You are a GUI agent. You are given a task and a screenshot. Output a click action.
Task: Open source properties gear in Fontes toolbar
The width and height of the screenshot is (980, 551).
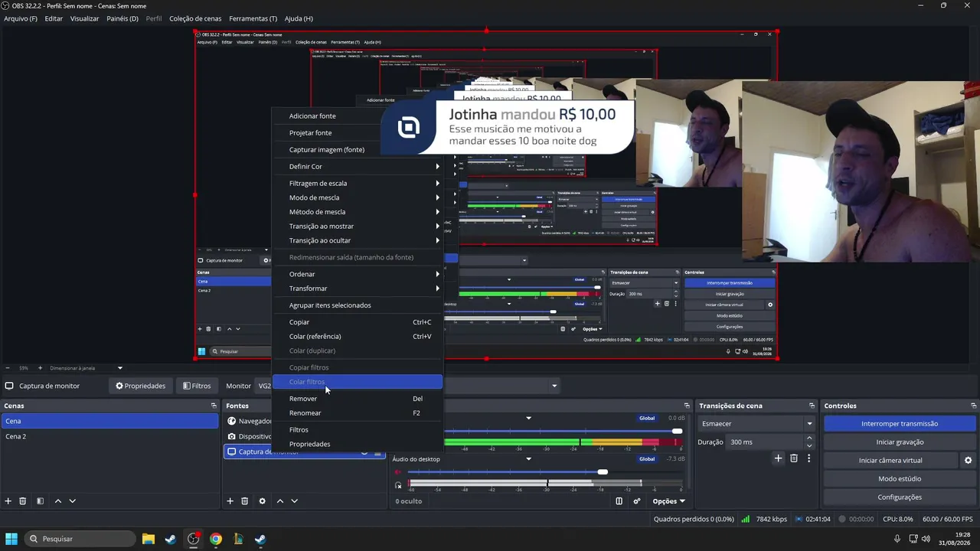[262, 501]
